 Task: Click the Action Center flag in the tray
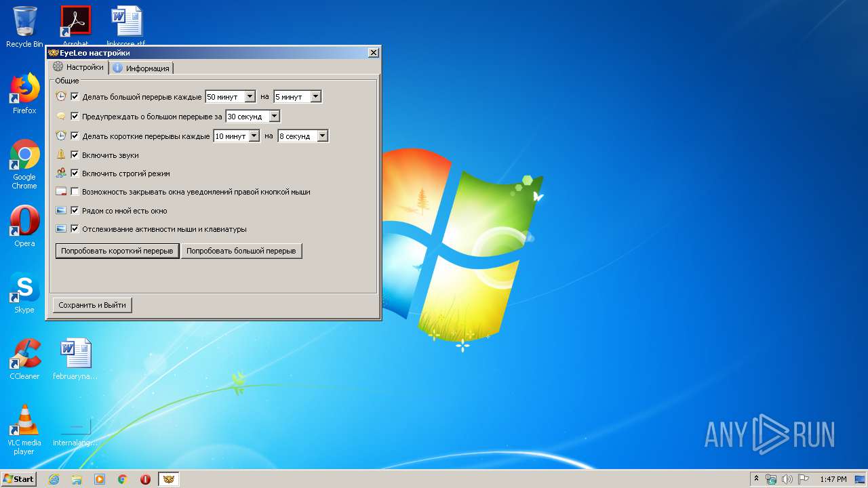click(x=803, y=479)
